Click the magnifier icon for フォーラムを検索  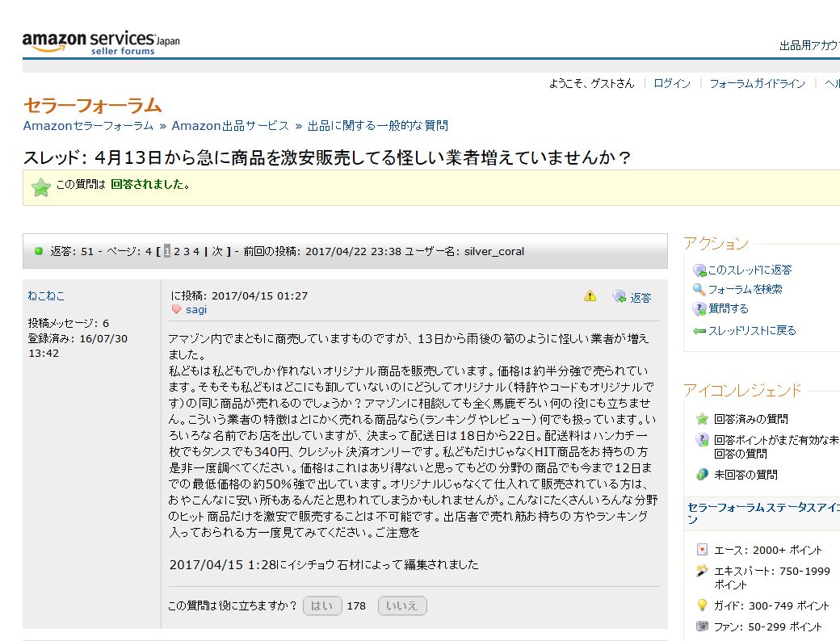[x=699, y=290]
